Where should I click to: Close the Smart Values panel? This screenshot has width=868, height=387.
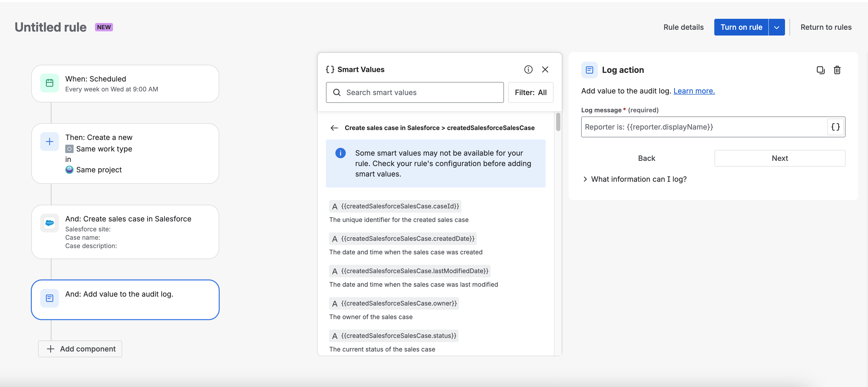545,69
